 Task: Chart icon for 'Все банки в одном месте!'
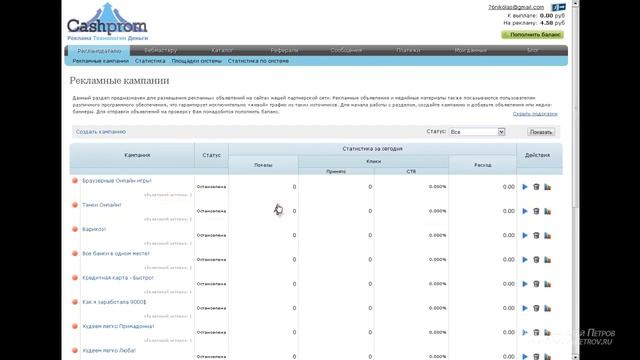548,260
